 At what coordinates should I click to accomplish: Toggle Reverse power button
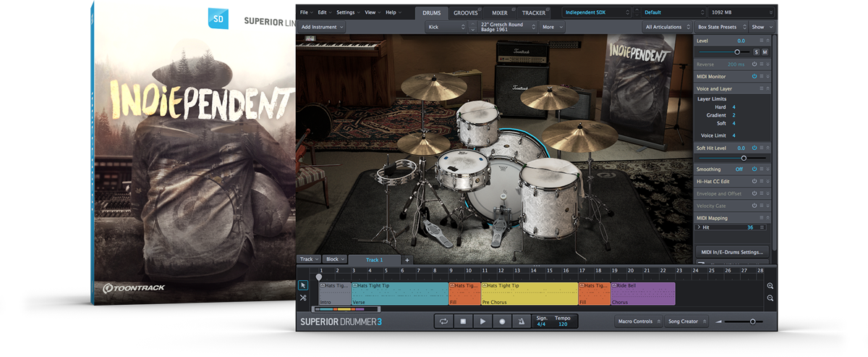tap(754, 64)
